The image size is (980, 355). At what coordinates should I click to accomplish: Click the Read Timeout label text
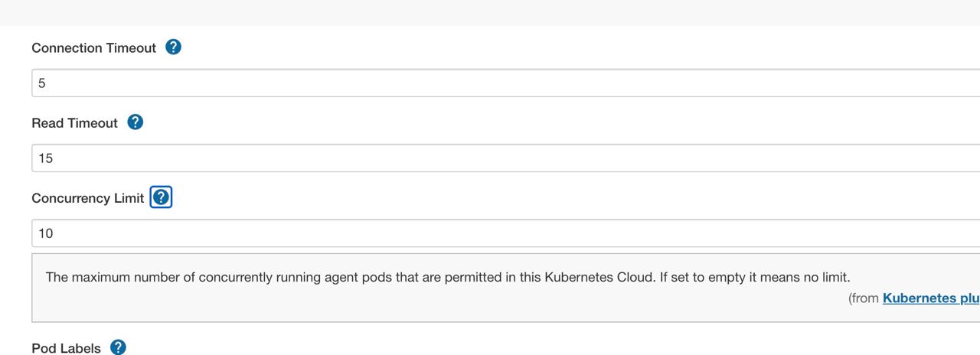[x=74, y=122]
